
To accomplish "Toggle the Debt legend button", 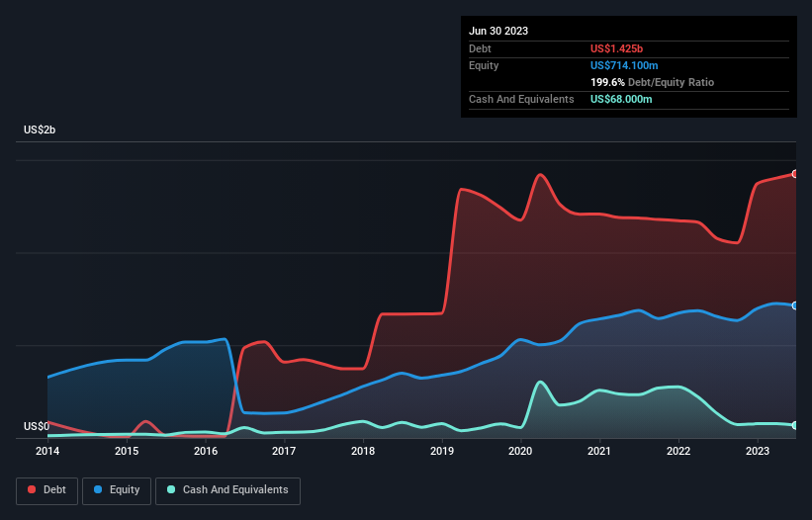I will tap(47, 490).
